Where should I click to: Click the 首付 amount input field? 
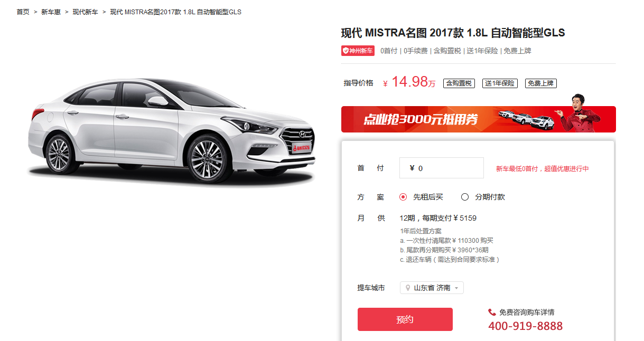(x=441, y=168)
